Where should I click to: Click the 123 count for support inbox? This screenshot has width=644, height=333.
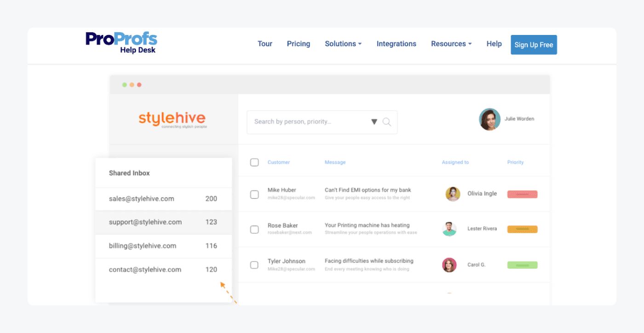[x=211, y=222]
